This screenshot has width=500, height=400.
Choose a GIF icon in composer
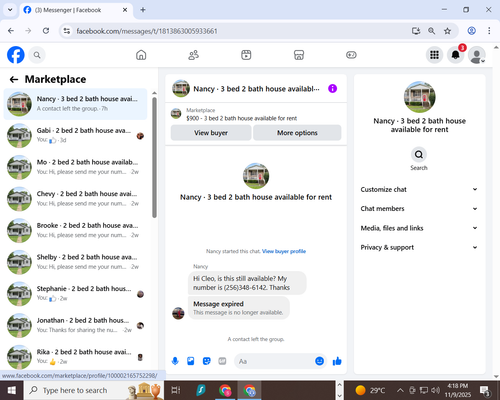coord(222,361)
